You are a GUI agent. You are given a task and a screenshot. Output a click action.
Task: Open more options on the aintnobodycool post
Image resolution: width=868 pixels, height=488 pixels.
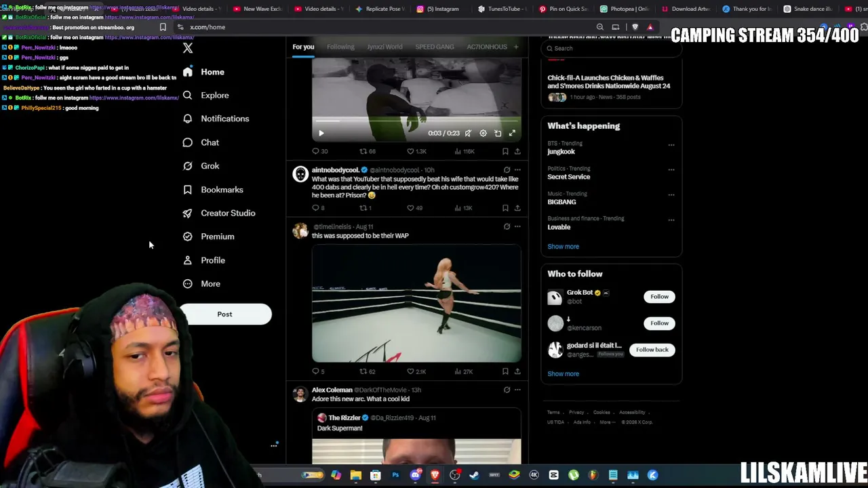tap(517, 170)
